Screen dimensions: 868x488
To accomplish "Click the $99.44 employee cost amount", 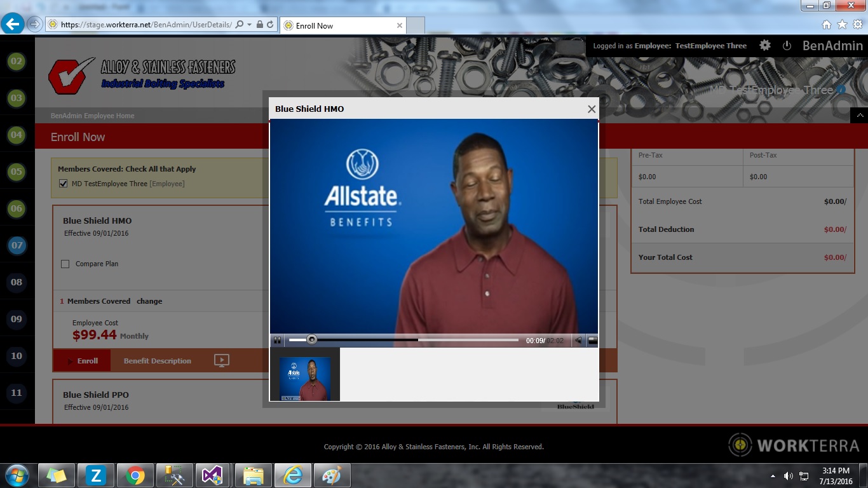I will [95, 335].
